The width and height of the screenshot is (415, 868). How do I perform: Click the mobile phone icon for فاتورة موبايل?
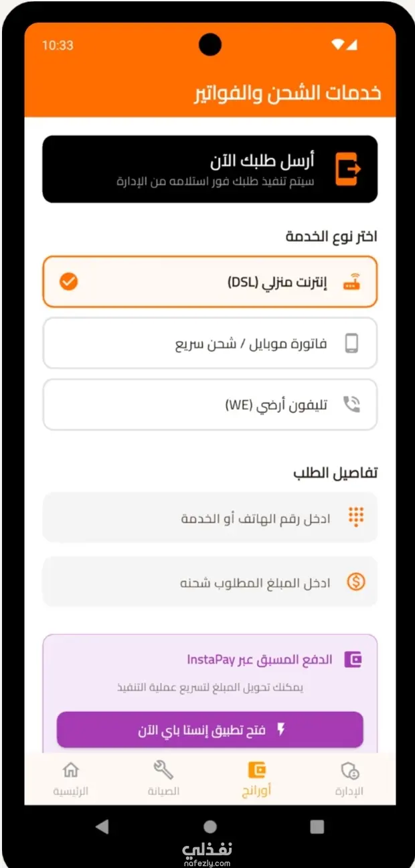[x=351, y=344]
